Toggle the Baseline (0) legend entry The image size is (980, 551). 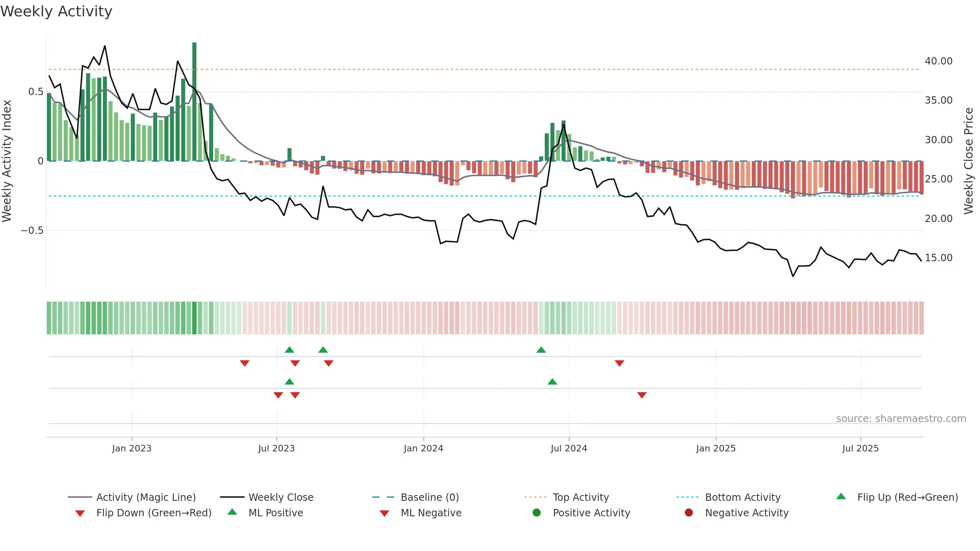pos(416,497)
